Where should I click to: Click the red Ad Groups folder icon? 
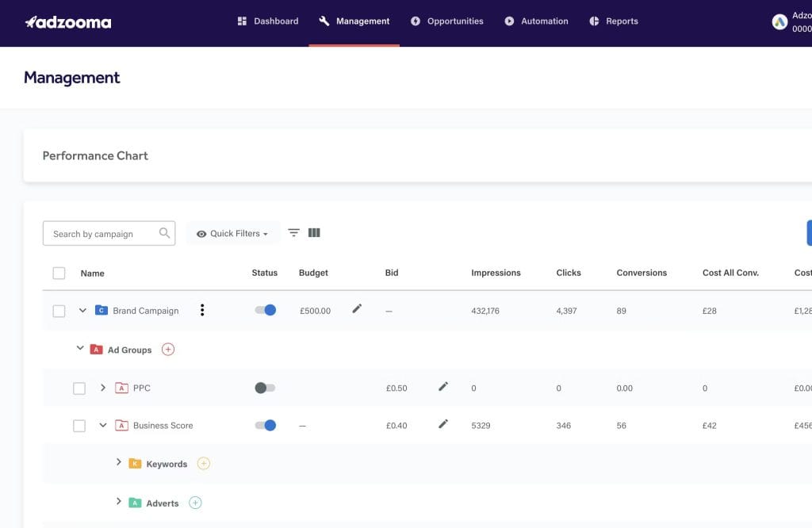96,350
